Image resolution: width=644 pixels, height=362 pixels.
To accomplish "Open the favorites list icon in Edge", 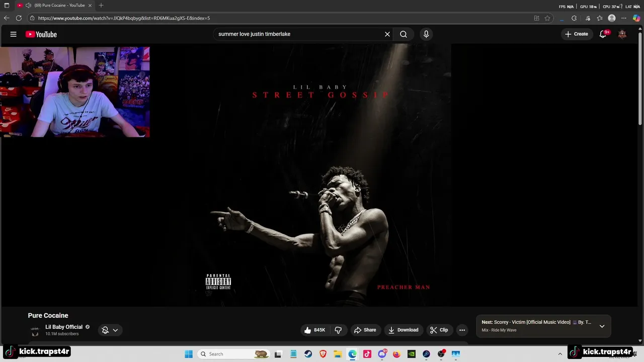I will [600, 18].
